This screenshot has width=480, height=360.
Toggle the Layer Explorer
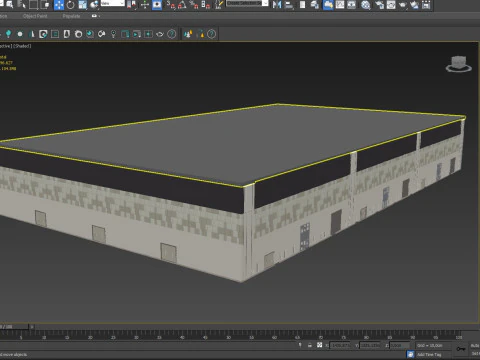[x=314, y=5]
